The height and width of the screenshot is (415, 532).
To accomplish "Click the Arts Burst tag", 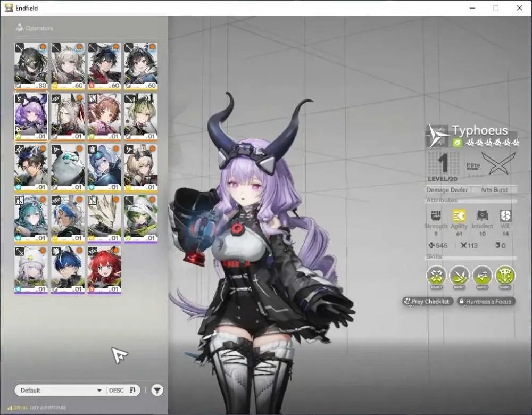I will coord(494,190).
